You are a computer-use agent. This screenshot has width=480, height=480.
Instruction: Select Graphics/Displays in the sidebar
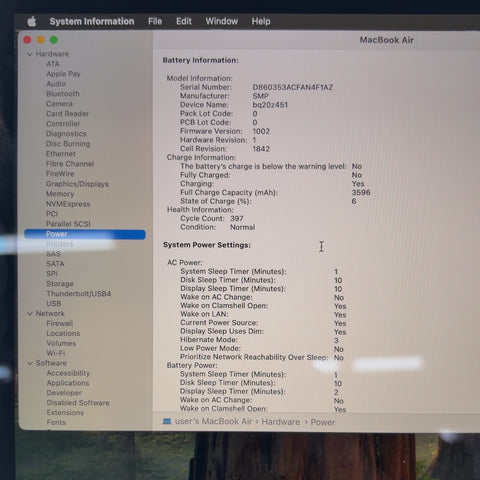click(77, 184)
